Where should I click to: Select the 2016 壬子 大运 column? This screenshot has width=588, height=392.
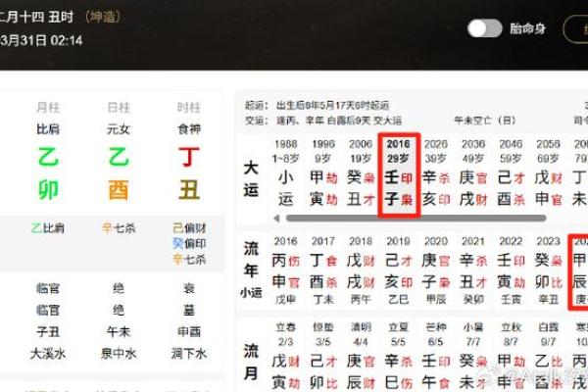click(x=398, y=177)
